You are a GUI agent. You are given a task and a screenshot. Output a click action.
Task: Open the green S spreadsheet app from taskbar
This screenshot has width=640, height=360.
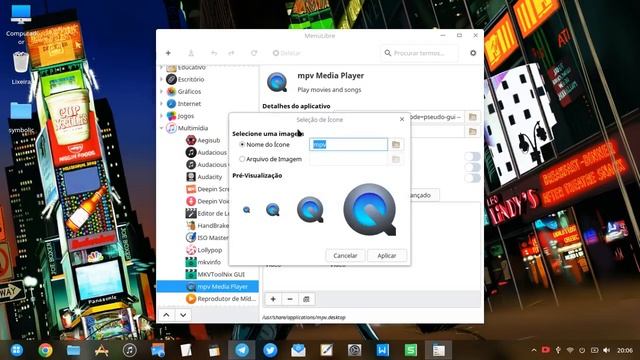point(411,350)
